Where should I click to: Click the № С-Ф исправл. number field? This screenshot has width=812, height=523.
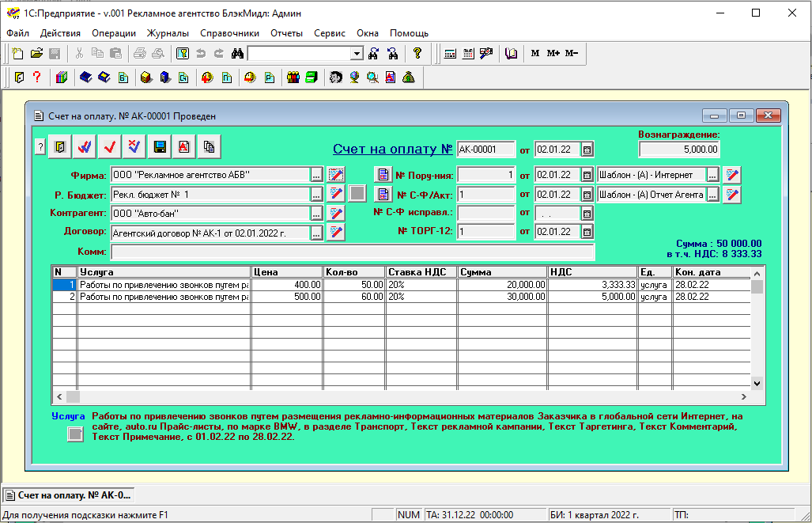pyautogui.click(x=485, y=213)
